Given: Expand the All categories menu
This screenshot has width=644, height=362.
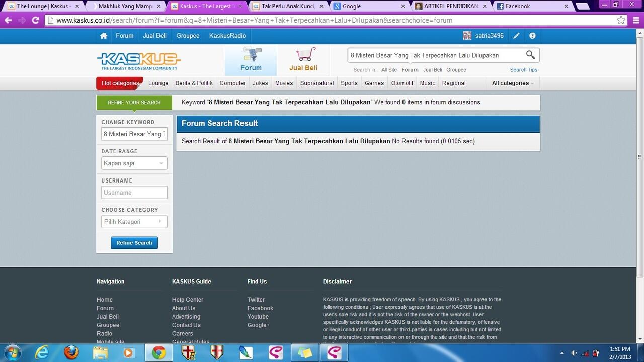Looking at the screenshot, I should pyautogui.click(x=513, y=83).
